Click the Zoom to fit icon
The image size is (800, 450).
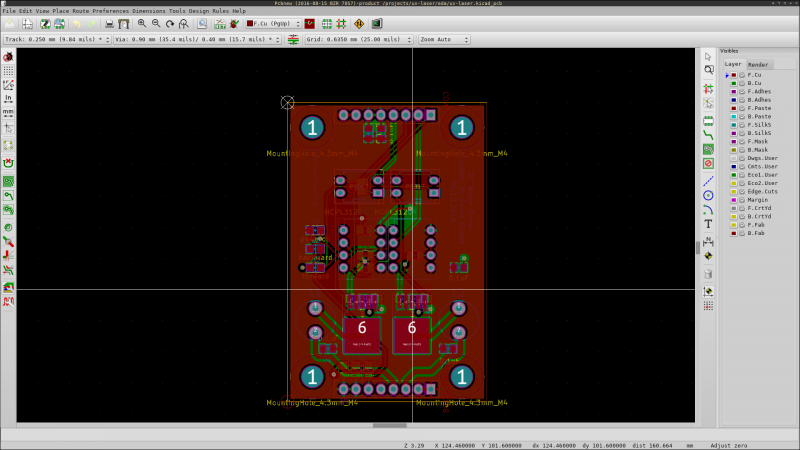pos(184,24)
